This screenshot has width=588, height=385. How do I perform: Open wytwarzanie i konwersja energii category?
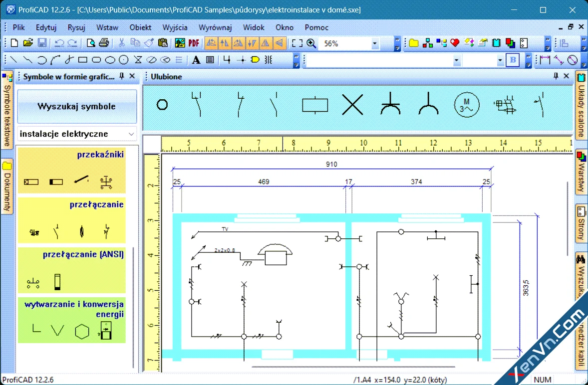coord(72,320)
